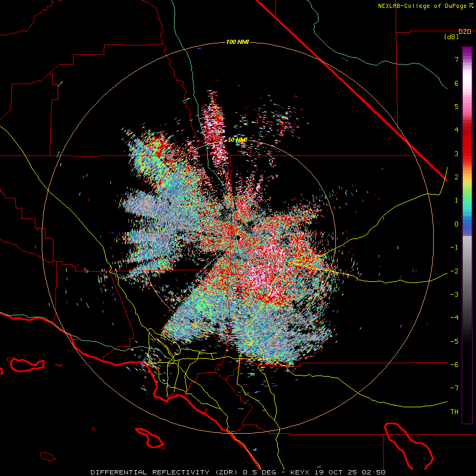Click the 50 NMI range ring label
476x476 pixels.
pyautogui.click(x=237, y=140)
